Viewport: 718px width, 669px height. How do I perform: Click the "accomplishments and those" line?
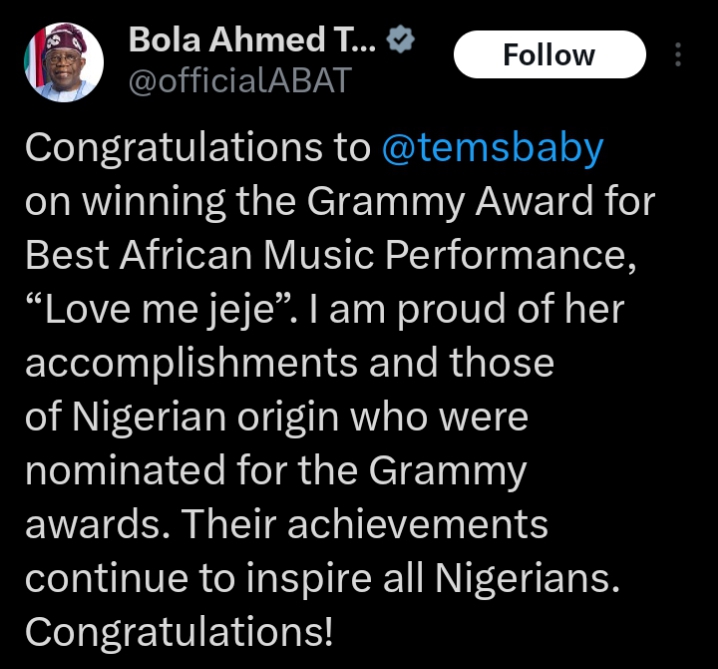point(290,364)
